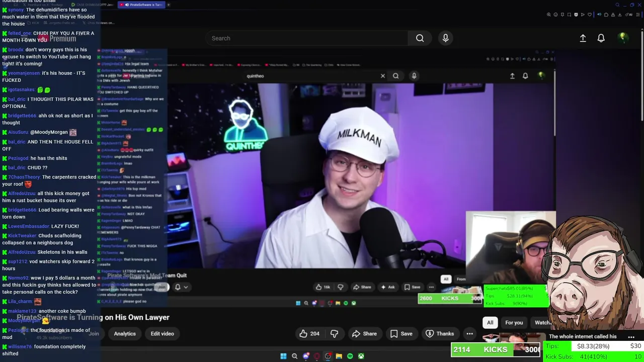Open the Windows Start button
The image size is (644, 362).
coord(283,356)
